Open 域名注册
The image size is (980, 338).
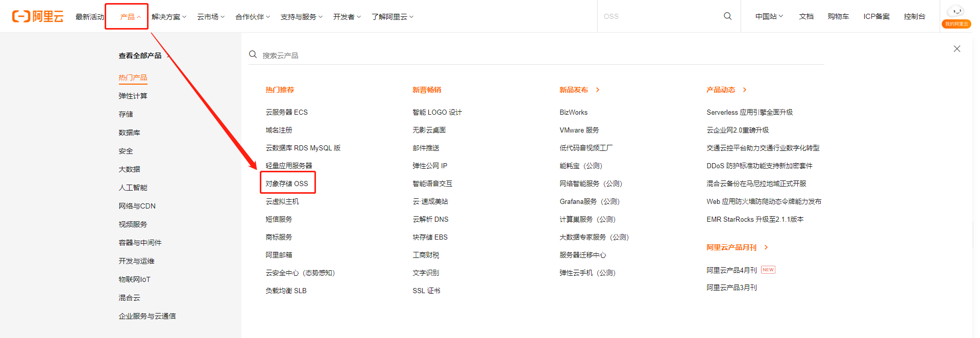click(279, 130)
